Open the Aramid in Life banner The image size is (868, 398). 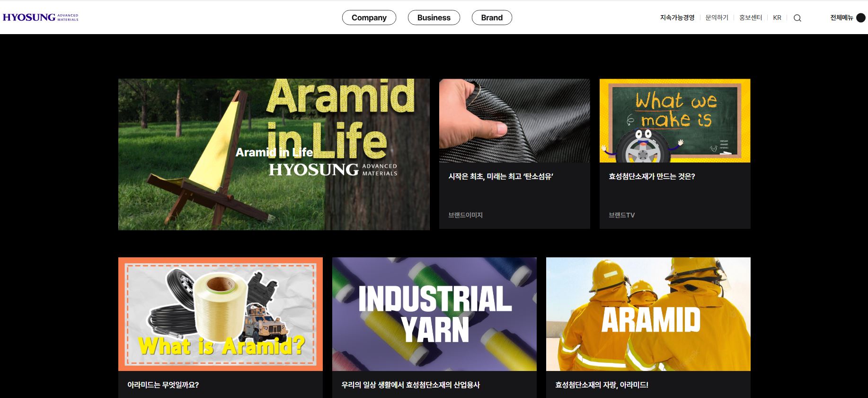point(274,154)
